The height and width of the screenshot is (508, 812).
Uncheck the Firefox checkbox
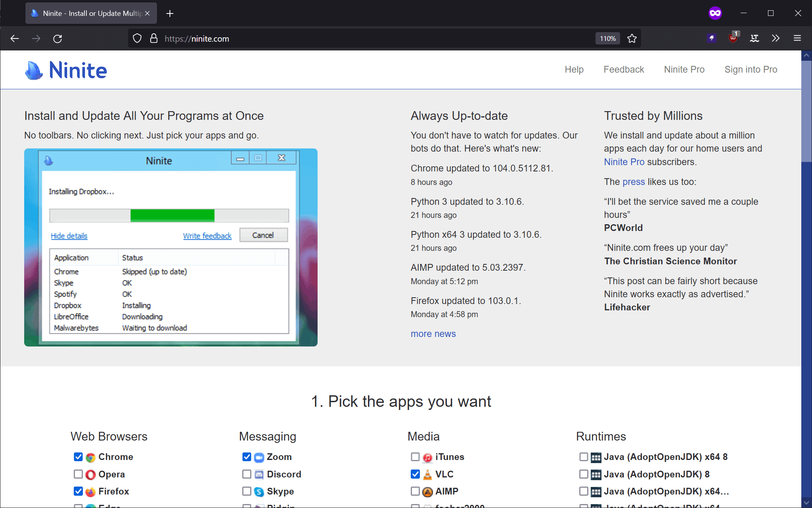[78, 491]
